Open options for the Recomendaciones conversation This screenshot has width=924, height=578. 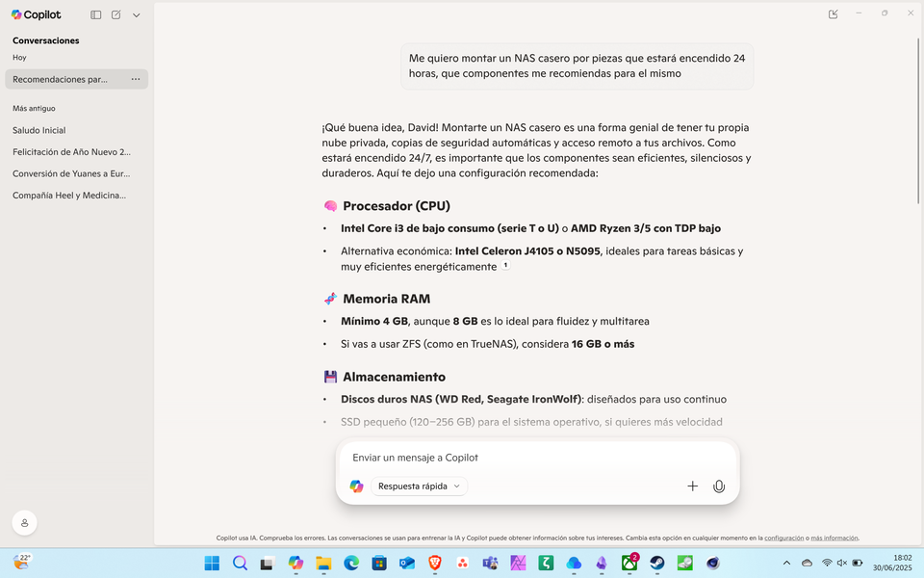(136, 79)
